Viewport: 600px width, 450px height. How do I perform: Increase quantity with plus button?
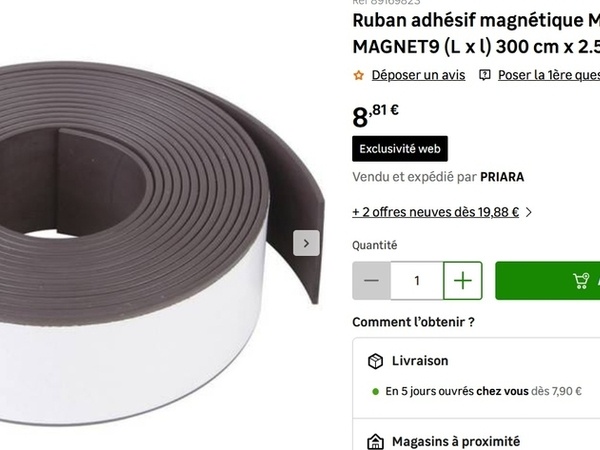coord(463,280)
